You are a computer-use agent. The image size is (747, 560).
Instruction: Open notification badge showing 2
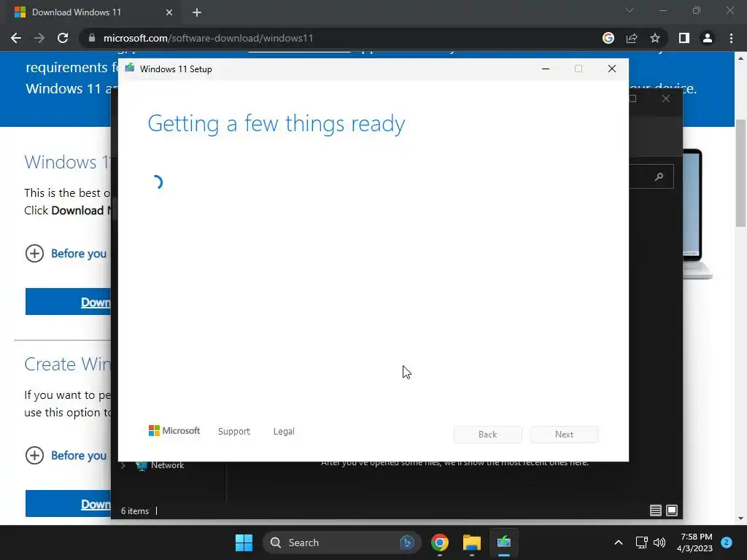(x=727, y=542)
